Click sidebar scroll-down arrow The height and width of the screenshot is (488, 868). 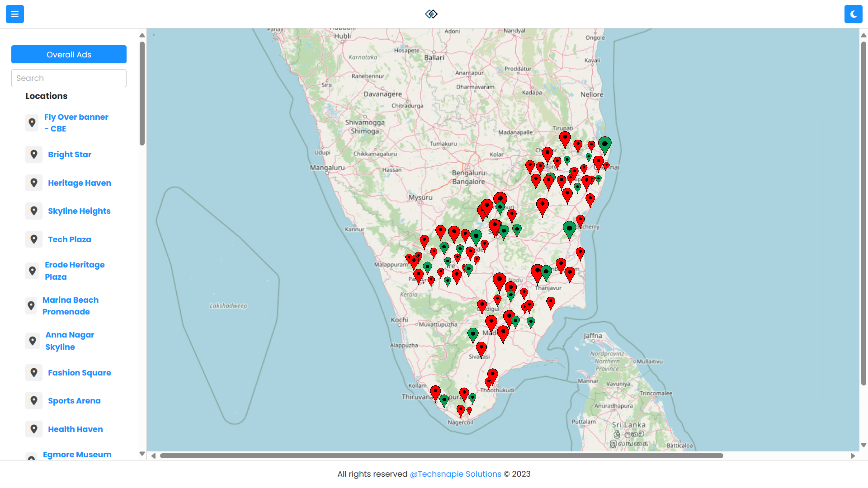pyautogui.click(x=142, y=454)
